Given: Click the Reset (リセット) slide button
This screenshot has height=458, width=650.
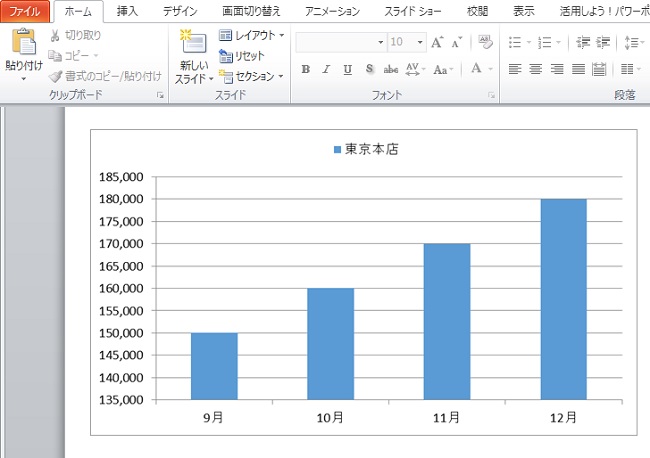Looking at the screenshot, I should (x=242, y=56).
